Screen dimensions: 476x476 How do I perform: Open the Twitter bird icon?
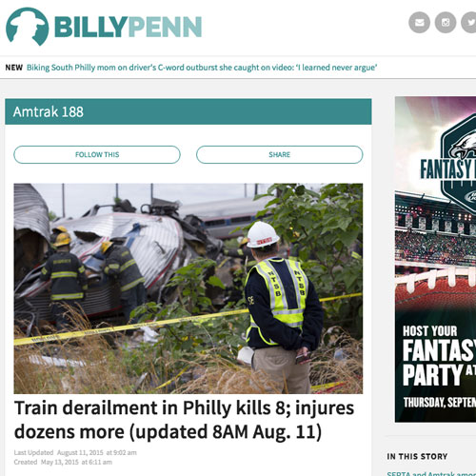469,22
